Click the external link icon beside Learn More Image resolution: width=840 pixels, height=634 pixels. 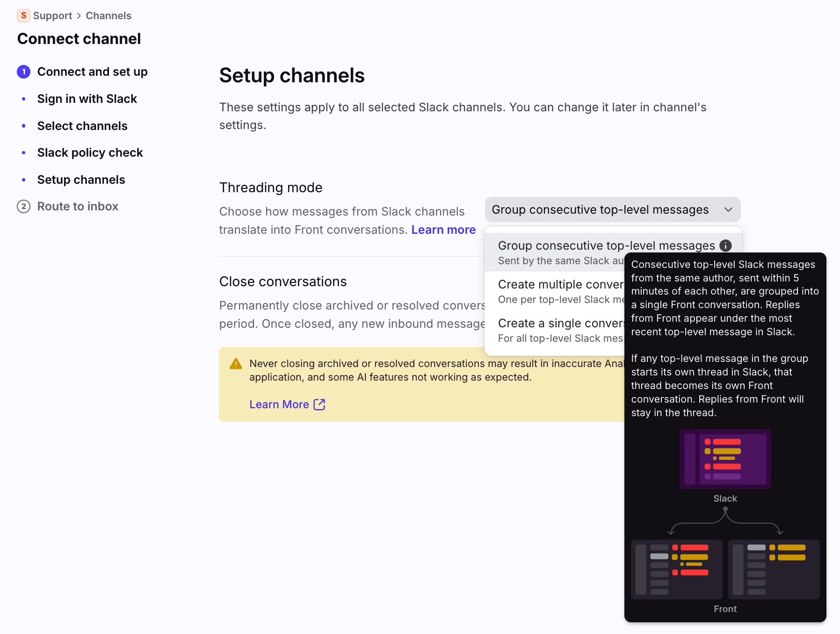(x=319, y=404)
